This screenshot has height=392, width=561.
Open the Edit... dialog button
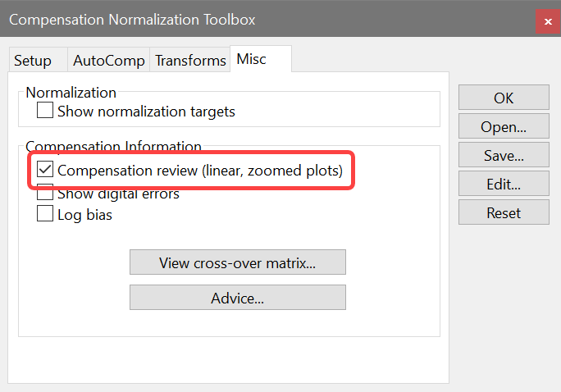[x=504, y=185]
